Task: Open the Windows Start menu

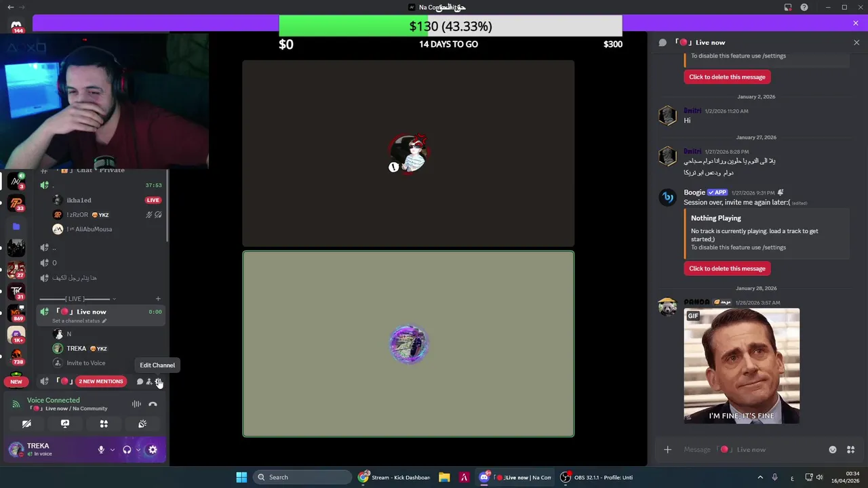Action: tap(241, 477)
